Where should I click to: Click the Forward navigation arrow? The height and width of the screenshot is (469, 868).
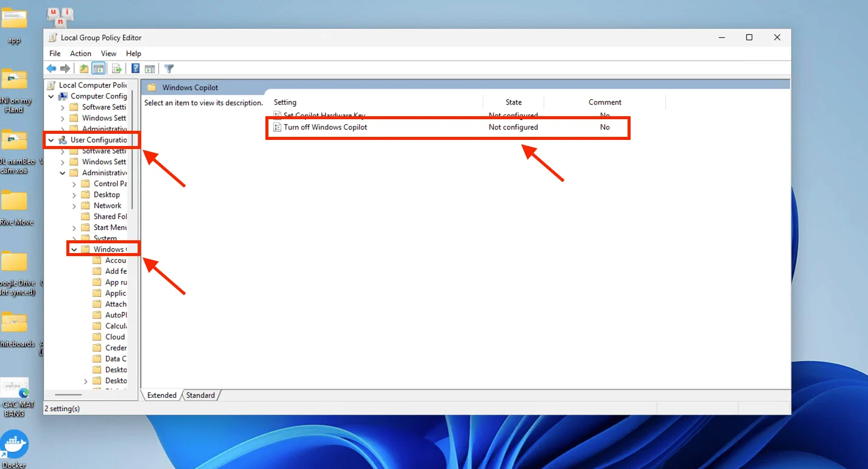click(x=66, y=68)
